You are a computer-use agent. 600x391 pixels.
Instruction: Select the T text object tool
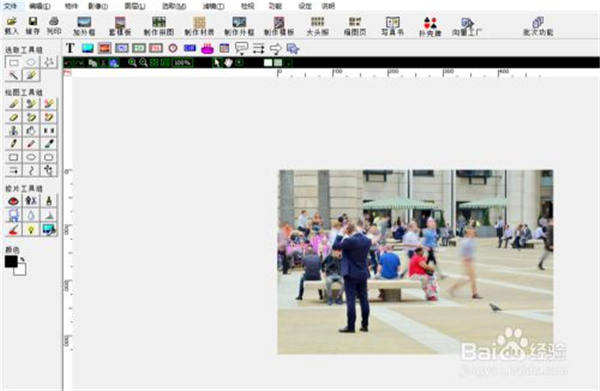click(x=70, y=48)
